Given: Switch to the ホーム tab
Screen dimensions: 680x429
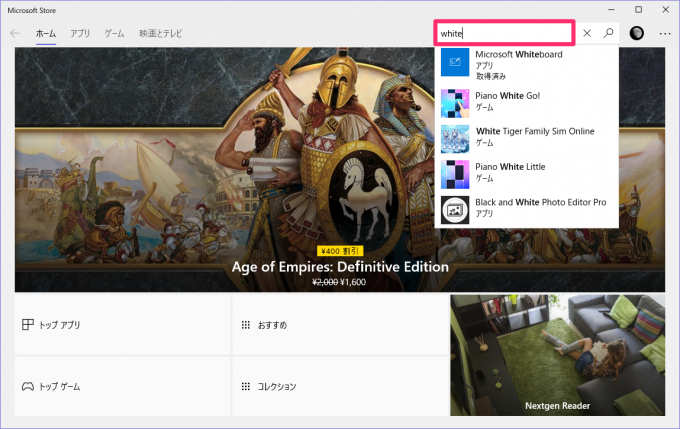Looking at the screenshot, I should tap(46, 33).
